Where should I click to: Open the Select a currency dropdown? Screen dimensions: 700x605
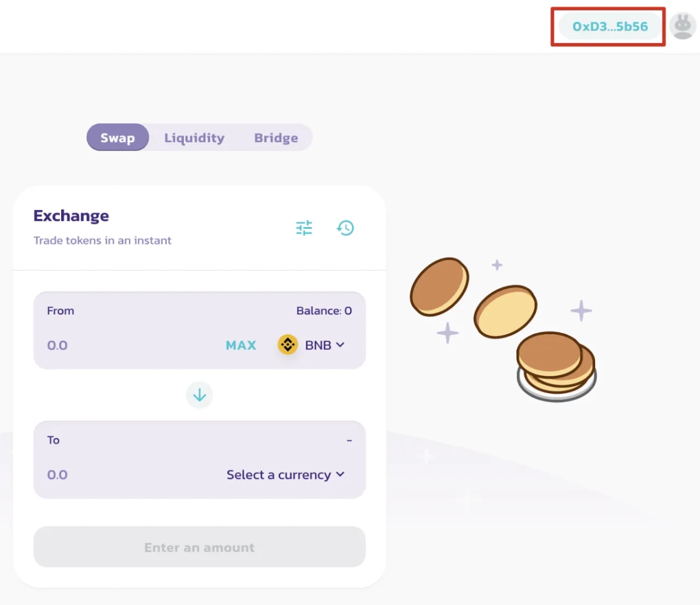click(286, 474)
